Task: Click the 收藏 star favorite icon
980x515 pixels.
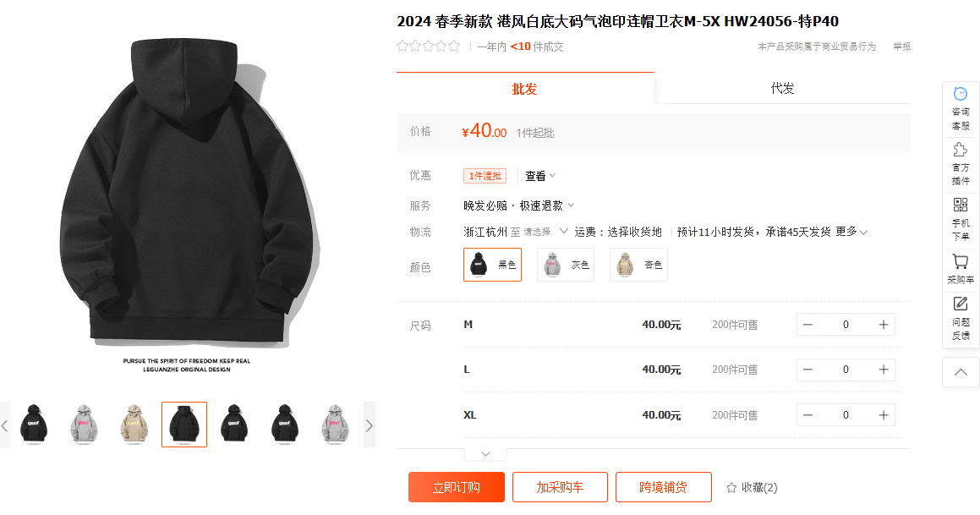Action: [x=731, y=487]
